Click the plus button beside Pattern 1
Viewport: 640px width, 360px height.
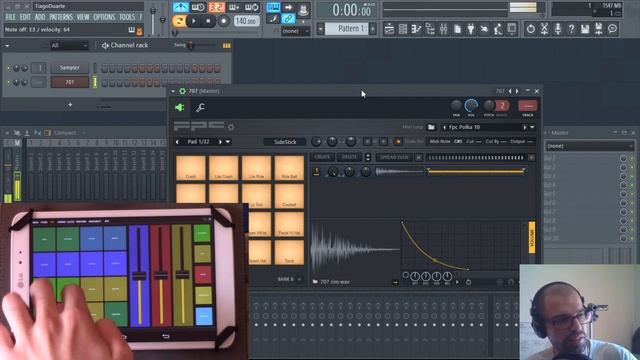tap(373, 29)
